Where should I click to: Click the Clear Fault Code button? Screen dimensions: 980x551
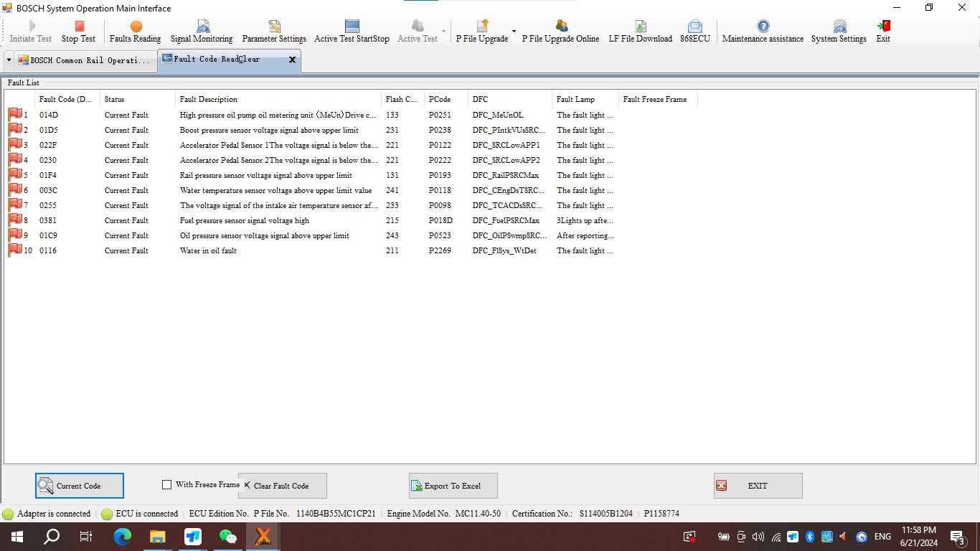pyautogui.click(x=283, y=486)
